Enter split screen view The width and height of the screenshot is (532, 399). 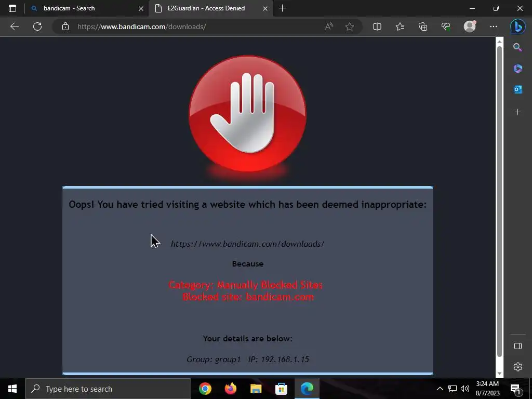click(x=377, y=26)
